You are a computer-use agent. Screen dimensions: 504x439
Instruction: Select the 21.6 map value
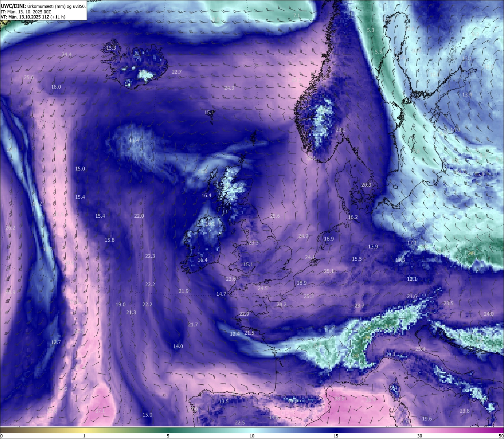412,296
